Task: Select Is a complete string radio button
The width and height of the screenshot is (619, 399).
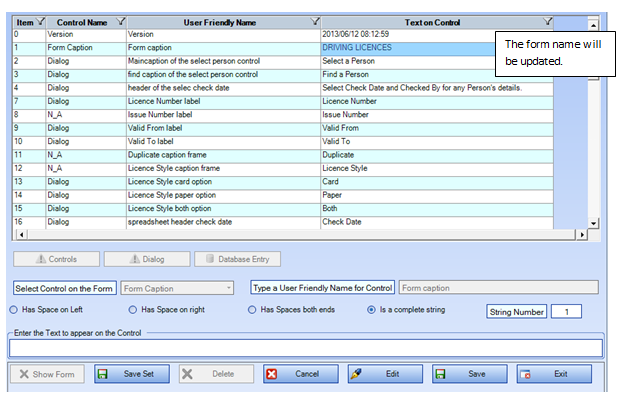Action: pyautogui.click(x=371, y=310)
